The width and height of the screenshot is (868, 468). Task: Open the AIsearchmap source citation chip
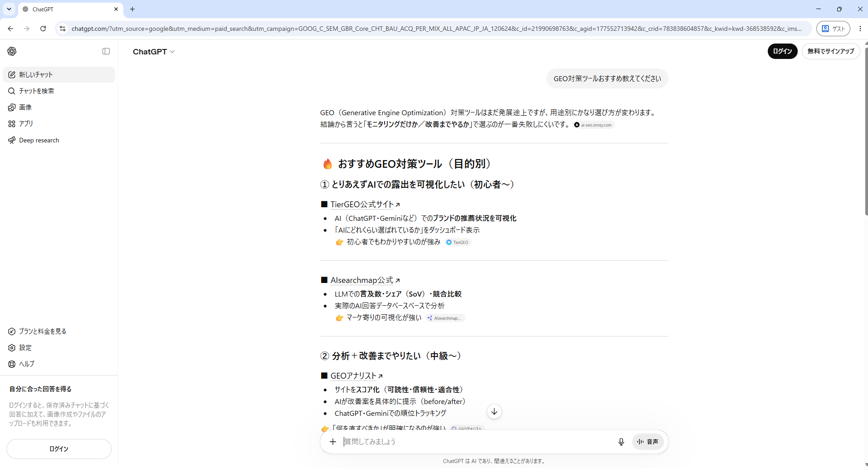coord(445,318)
